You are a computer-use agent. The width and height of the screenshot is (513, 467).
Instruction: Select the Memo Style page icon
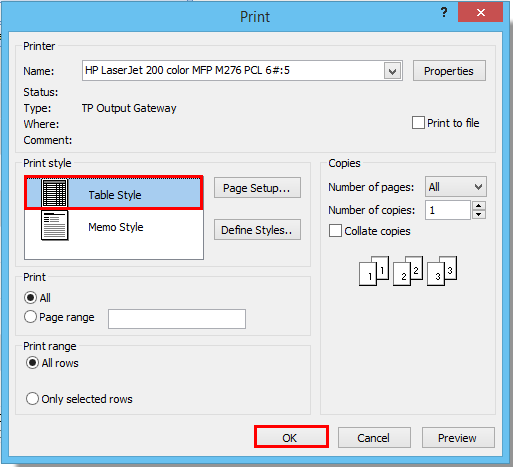[55, 225]
